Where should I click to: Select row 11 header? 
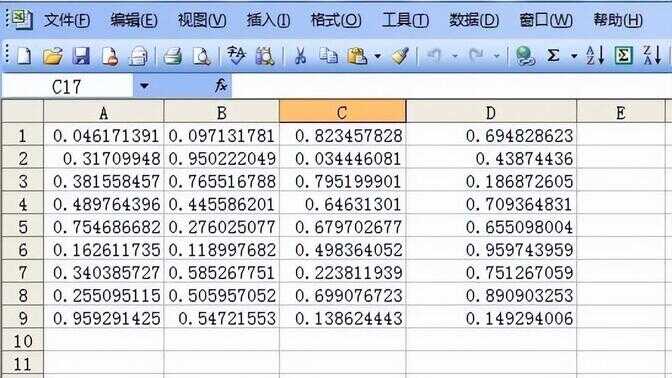click(x=22, y=364)
